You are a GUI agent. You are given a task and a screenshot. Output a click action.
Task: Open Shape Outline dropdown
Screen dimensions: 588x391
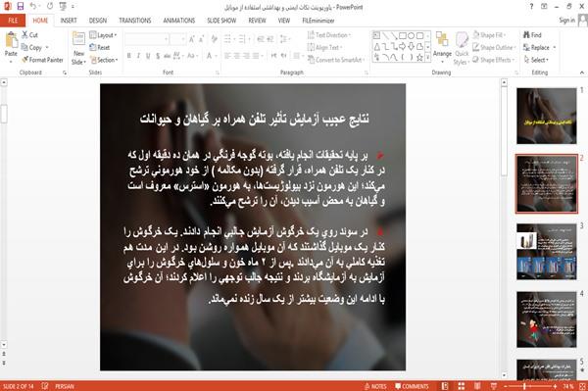point(494,47)
